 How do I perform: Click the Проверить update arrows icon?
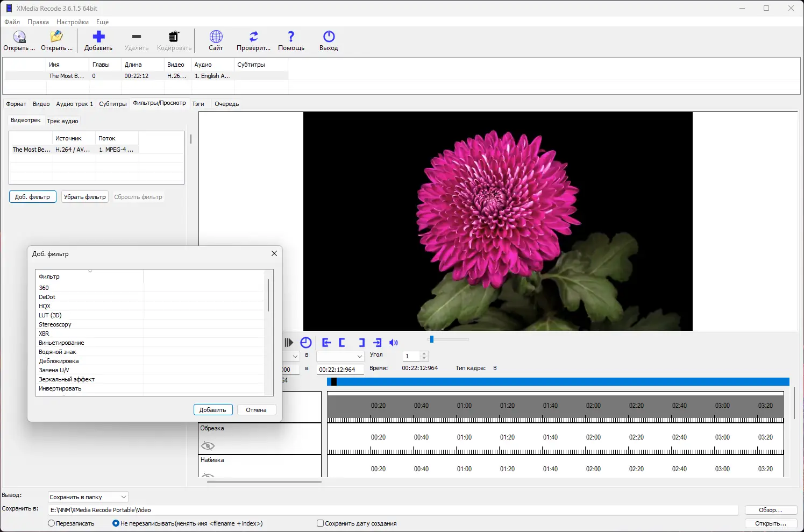pyautogui.click(x=253, y=37)
